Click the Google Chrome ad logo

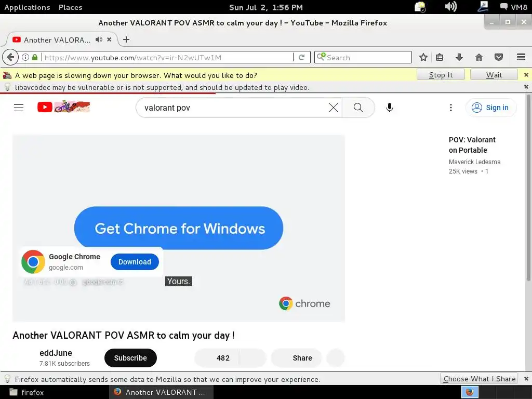[x=33, y=262]
